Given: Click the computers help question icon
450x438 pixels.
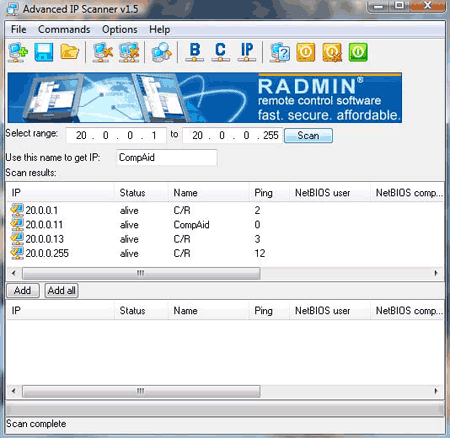Looking at the screenshot, I should coord(280,52).
